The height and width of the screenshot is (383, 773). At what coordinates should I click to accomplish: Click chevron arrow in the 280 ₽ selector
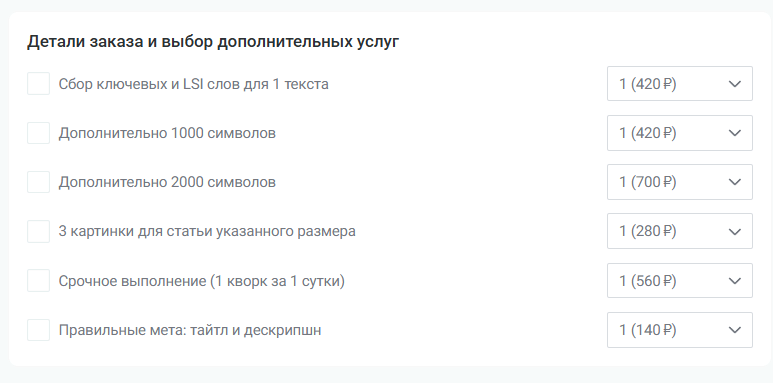(735, 231)
